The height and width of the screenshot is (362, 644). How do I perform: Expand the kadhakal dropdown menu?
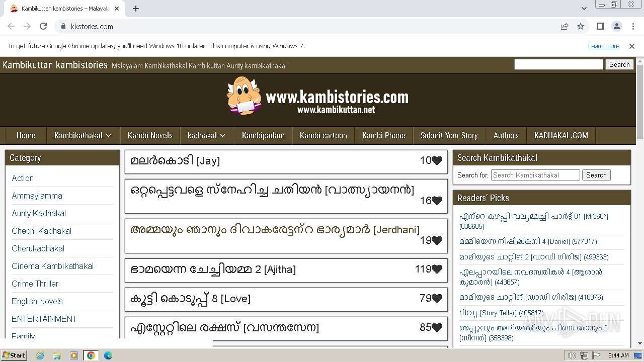point(206,135)
